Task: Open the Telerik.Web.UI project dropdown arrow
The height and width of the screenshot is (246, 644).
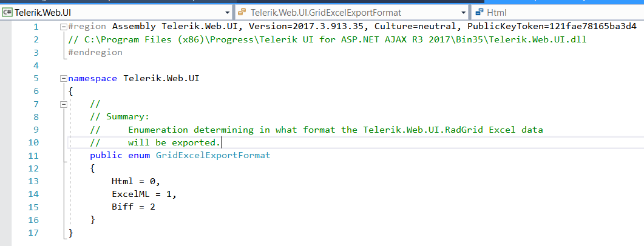Action: pos(228,12)
